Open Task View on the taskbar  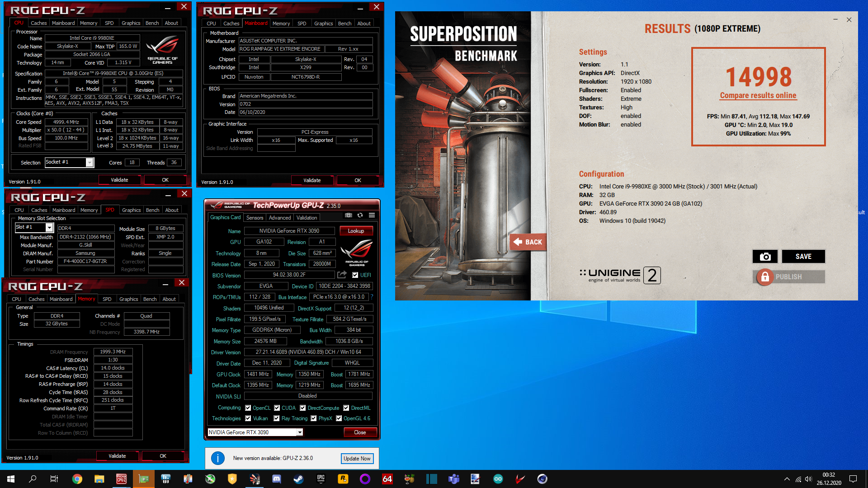tap(54, 479)
